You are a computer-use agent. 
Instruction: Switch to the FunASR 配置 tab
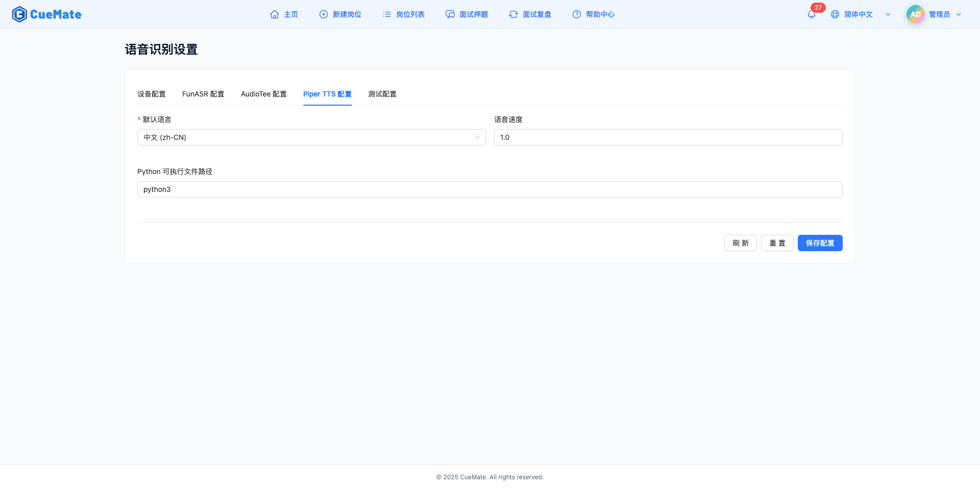203,94
